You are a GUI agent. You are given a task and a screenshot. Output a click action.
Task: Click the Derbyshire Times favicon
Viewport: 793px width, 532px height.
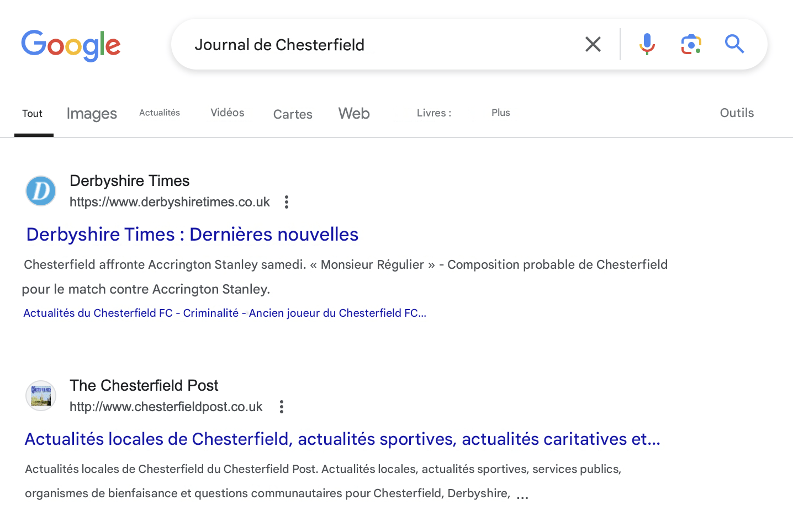41,191
